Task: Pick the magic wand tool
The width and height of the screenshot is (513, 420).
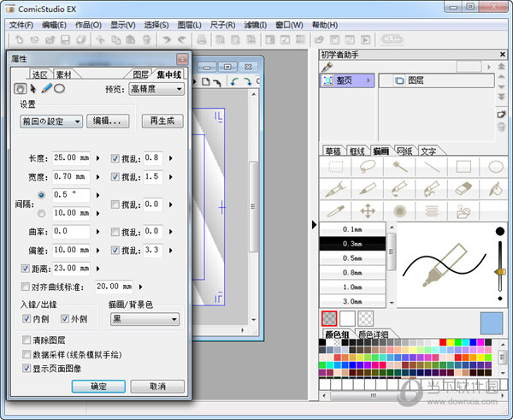Action: 399,167
